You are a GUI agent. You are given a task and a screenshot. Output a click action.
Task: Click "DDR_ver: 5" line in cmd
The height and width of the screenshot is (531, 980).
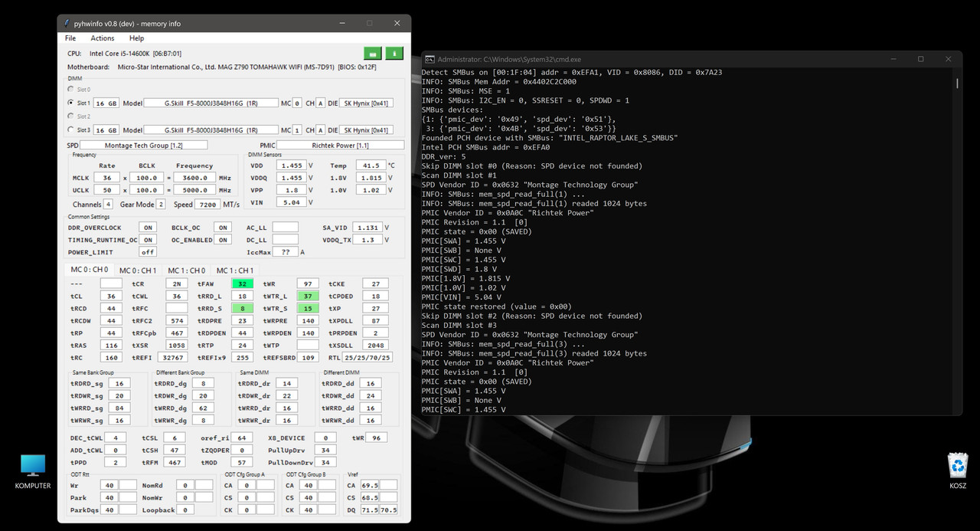443,156
